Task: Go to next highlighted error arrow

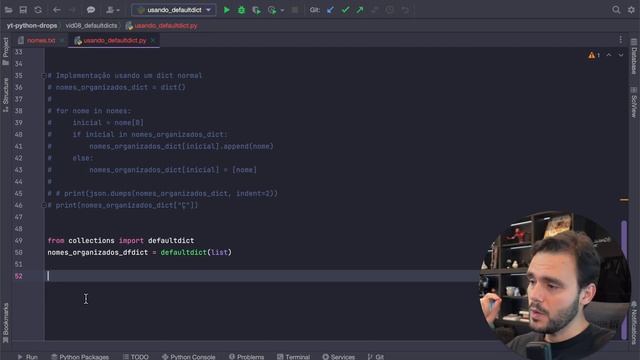Action: coord(620,55)
